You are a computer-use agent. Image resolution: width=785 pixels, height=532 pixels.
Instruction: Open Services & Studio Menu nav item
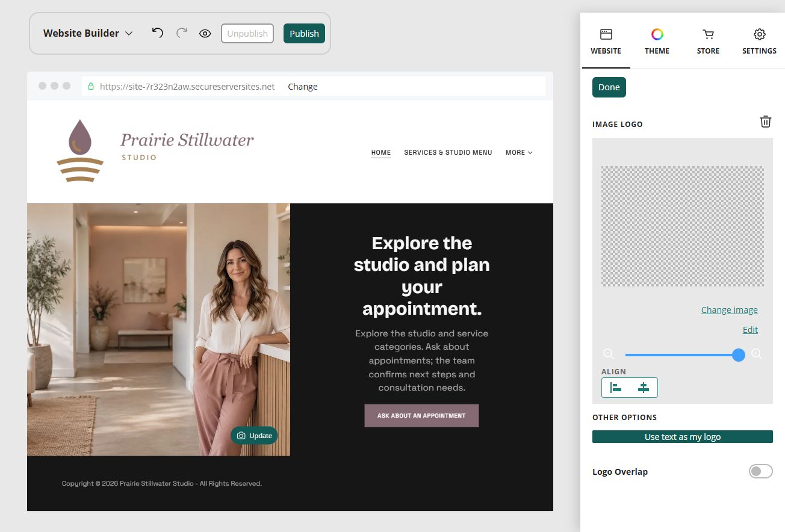[x=448, y=152]
